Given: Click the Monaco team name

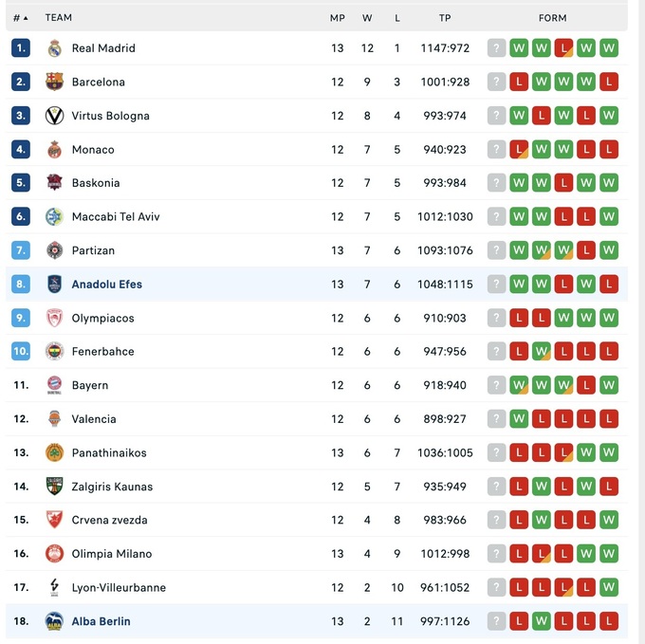Looking at the screenshot, I should coord(93,150).
